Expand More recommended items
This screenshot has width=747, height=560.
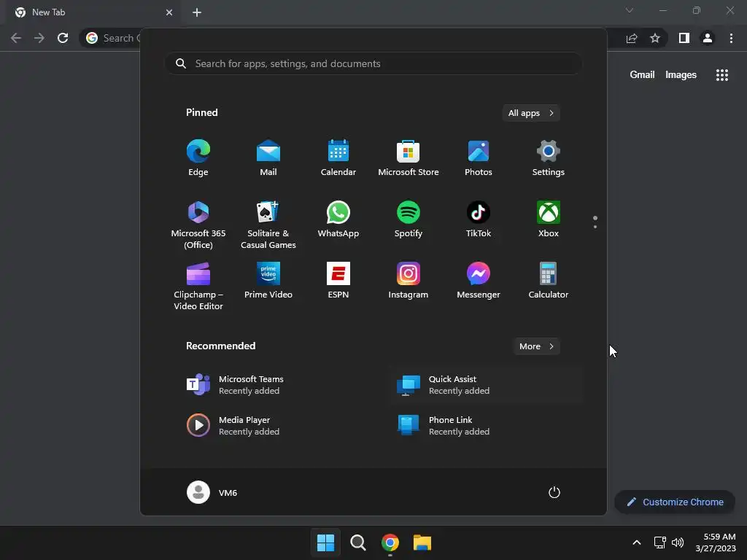coord(536,346)
